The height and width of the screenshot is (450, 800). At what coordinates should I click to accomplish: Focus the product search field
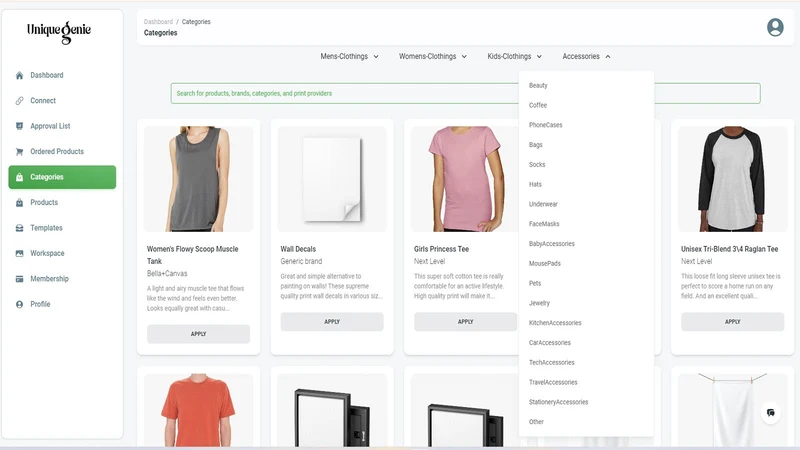(x=344, y=93)
